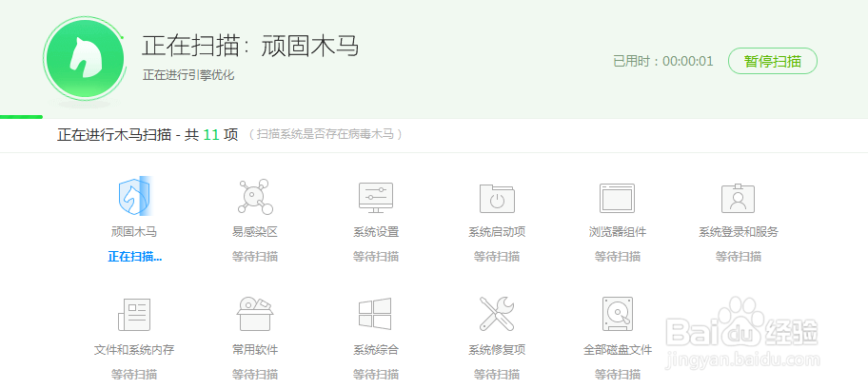Click 等待扫描 status under 系统修复项

(497, 374)
